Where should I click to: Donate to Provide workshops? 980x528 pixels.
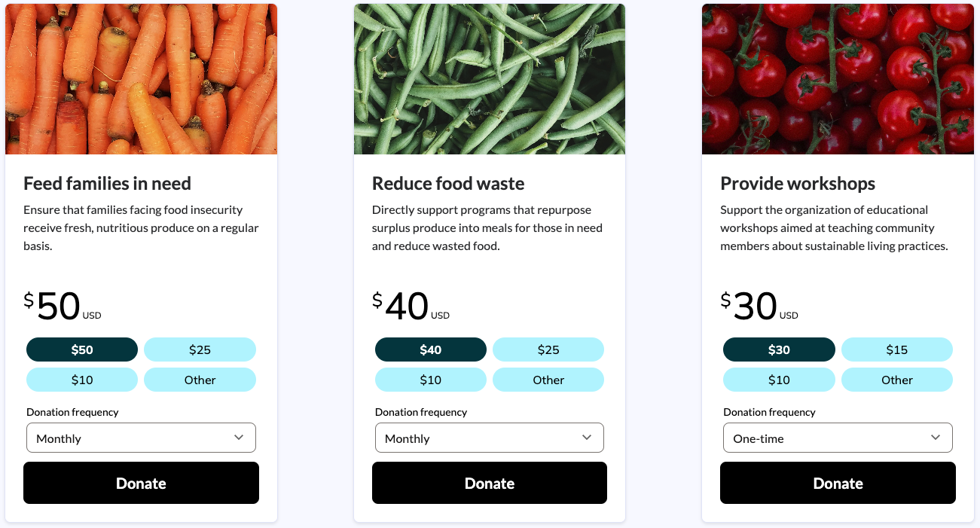click(x=838, y=483)
